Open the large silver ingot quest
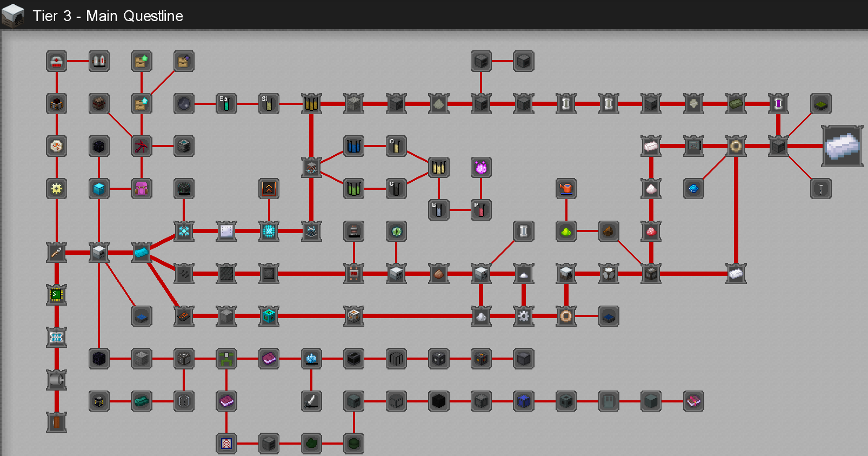This screenshot has height=456, width=868. tap(842, 146)
